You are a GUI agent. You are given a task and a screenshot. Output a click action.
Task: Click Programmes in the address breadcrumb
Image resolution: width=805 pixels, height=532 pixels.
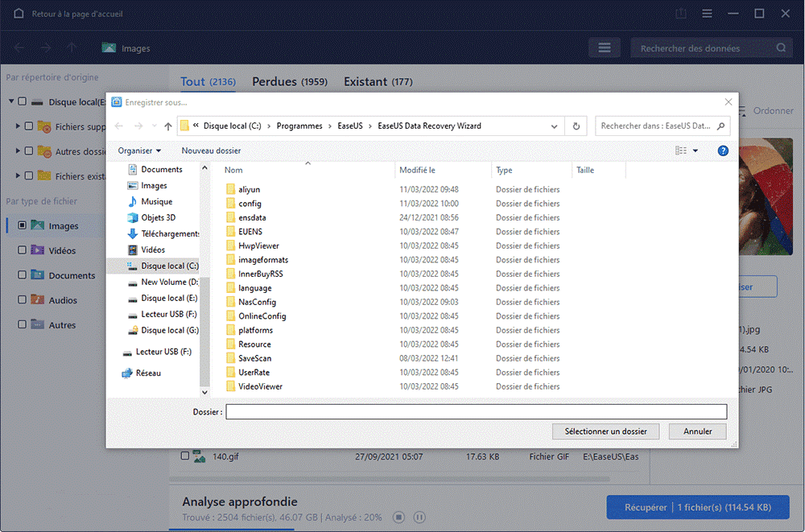coord(299,126)
